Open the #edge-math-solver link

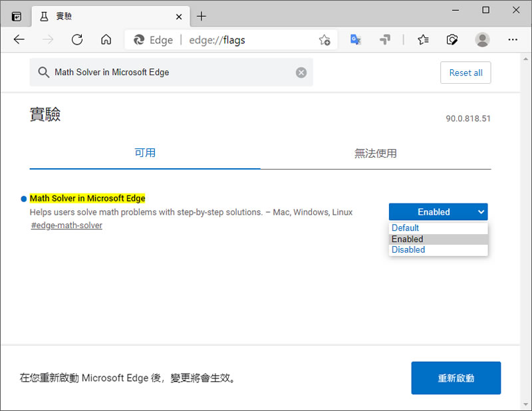pos(66,225)
